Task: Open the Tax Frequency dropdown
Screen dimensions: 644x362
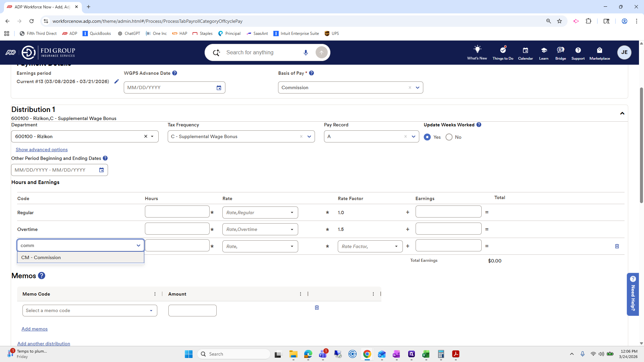Action: tap(309, 136)
